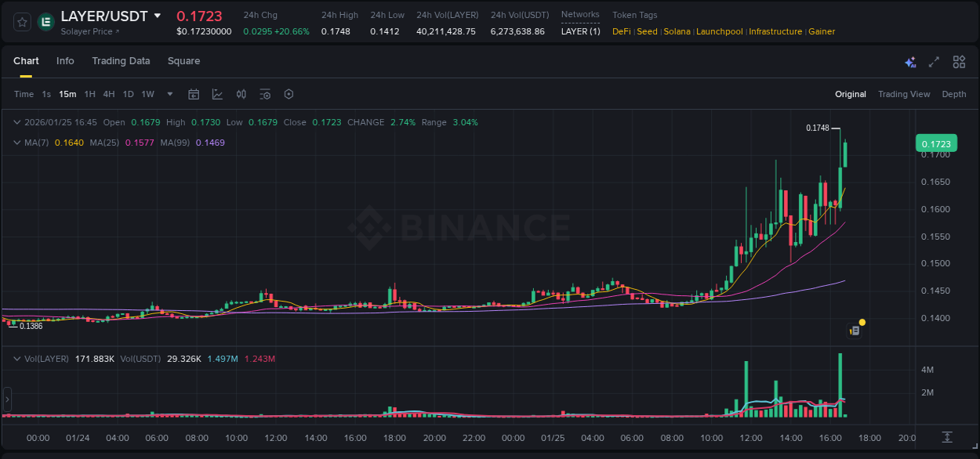
Task: Toggle the Solana network tag
Action: click(x=677, y=31)
